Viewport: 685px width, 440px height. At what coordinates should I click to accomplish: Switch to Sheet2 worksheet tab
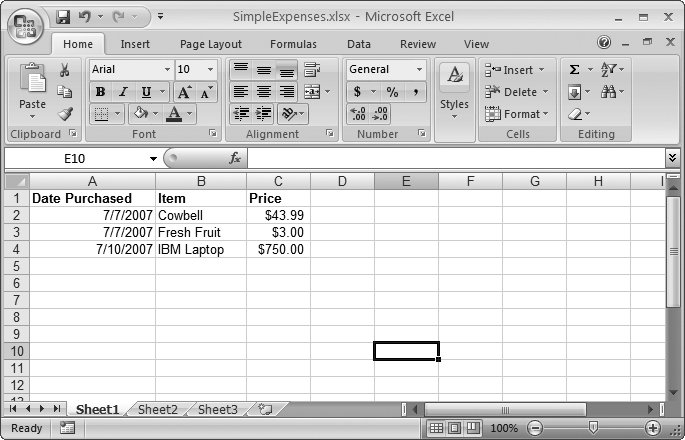(158, 409)
